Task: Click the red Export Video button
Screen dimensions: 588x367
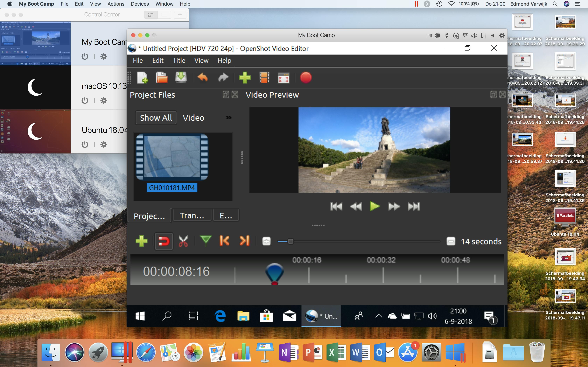Action: (306, 78)
